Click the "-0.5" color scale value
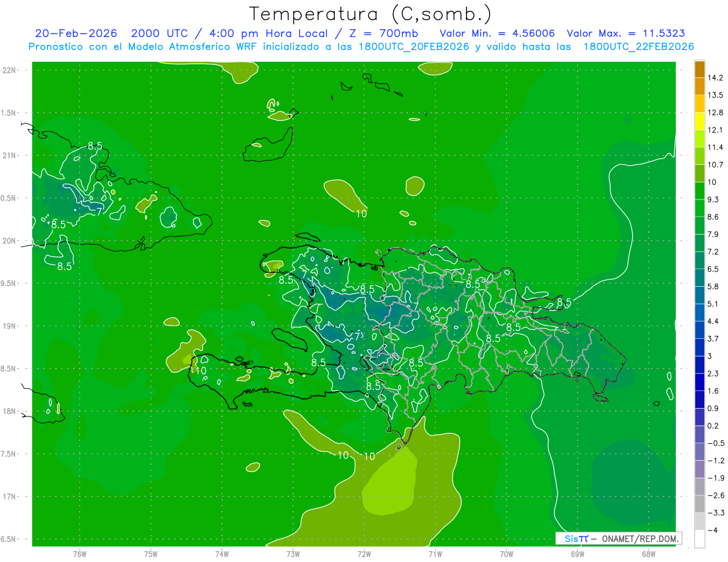The width and height of the screenshot is (728, 562). (716, 443)
